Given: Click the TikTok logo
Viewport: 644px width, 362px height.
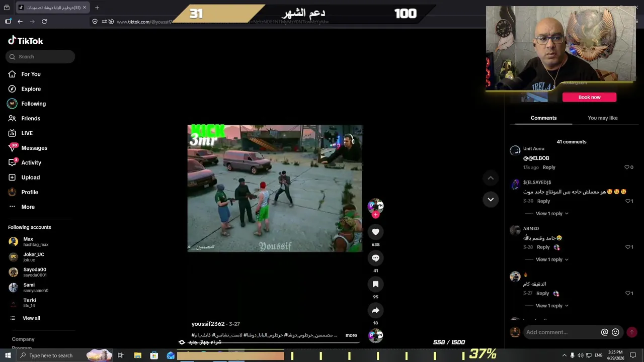Looking at the screenshot, I should click(25, 41).
